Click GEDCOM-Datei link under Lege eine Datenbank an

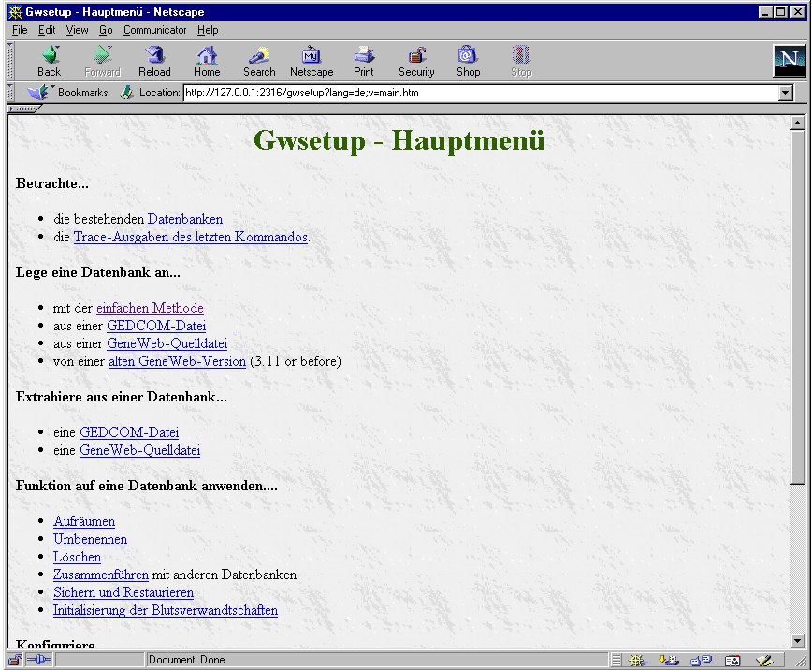click(x=156, y=326)
